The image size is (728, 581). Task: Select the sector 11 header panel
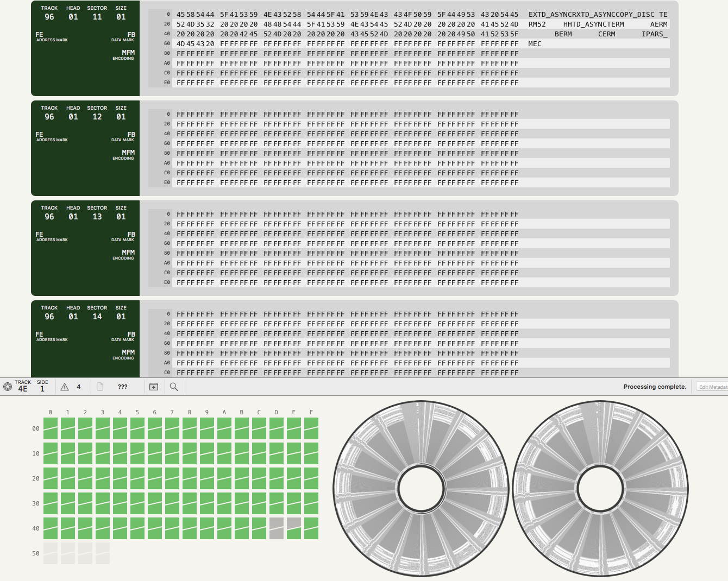(x=85, y=49)
